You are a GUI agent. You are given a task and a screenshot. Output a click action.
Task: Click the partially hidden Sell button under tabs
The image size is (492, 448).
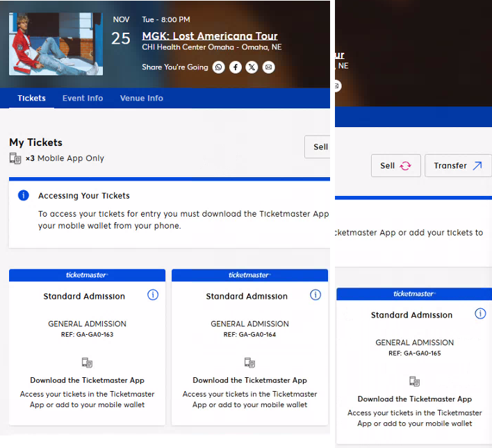(317, 147)
